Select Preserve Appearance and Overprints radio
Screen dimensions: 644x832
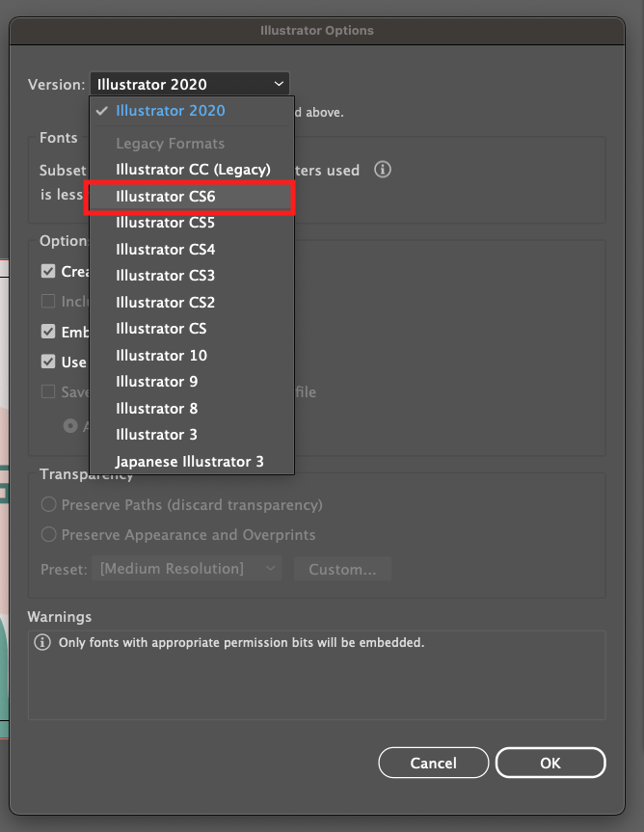point(49,534)
